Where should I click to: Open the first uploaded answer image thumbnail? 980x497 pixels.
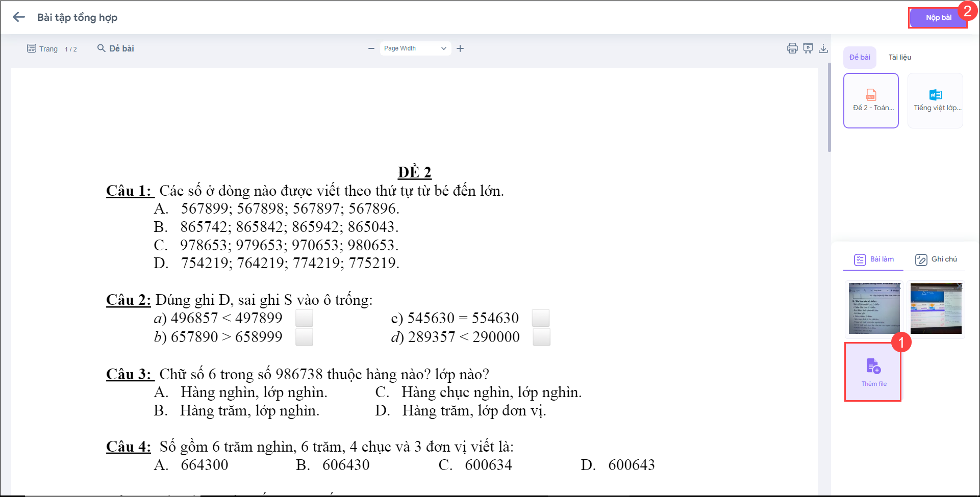point(874,309)
